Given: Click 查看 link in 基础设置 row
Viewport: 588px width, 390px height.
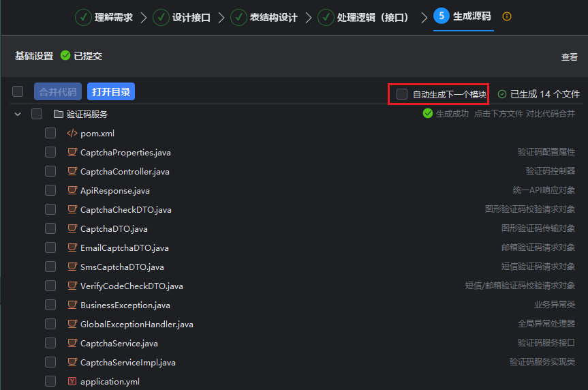Looking at the screenshot, I should click(569, 57).
